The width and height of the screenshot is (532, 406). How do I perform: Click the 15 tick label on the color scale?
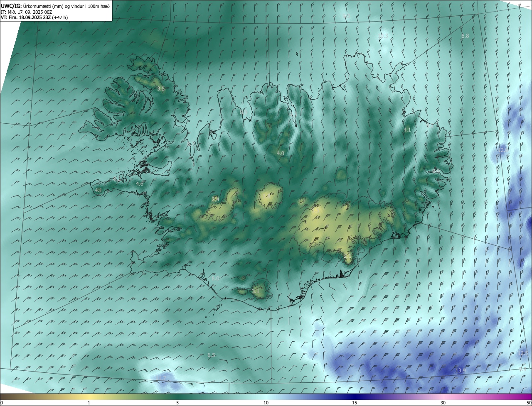(355, 403)
